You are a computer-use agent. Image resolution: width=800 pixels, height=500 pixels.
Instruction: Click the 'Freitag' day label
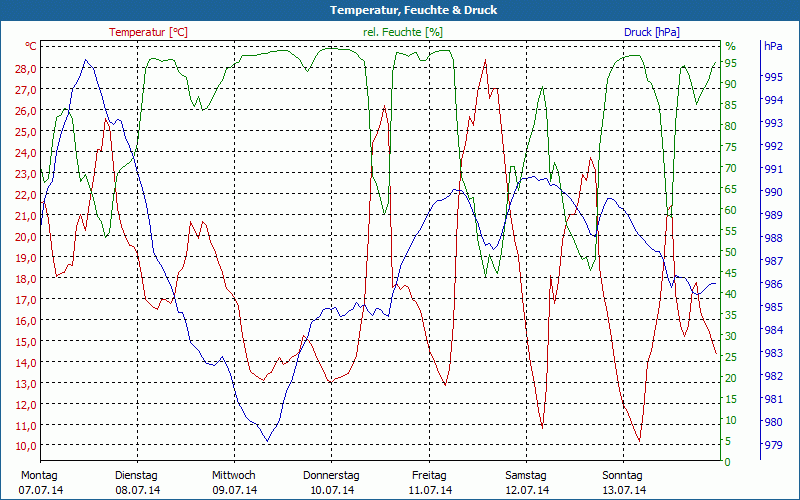click(x=429, y=475)
